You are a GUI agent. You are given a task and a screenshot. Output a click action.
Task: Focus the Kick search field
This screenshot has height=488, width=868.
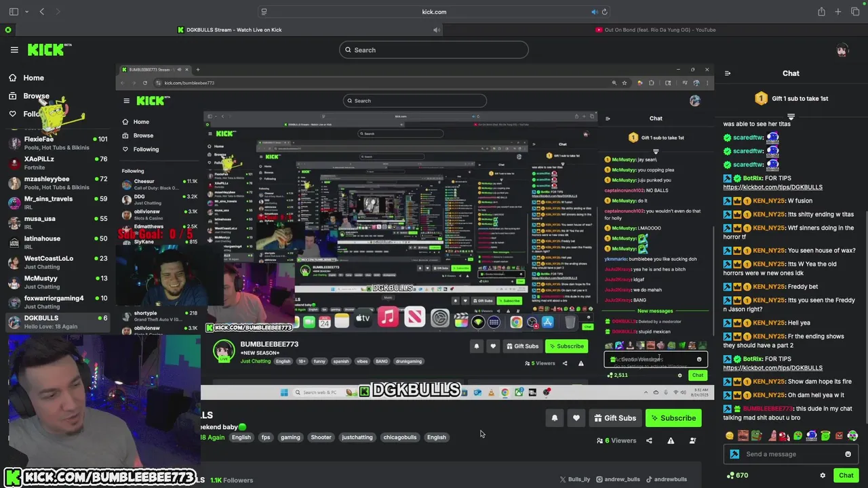coord(434,49)
